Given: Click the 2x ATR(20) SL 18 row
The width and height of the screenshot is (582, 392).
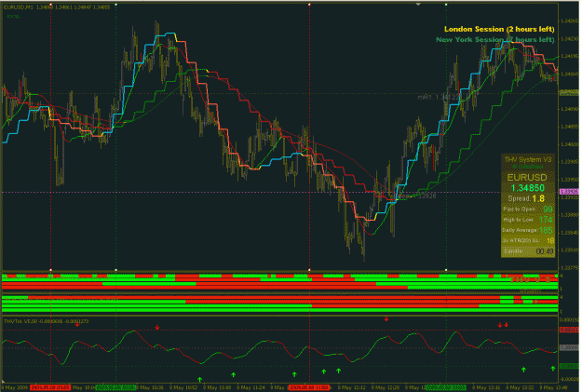Looking at the screenshot, I should click(528, 241).
